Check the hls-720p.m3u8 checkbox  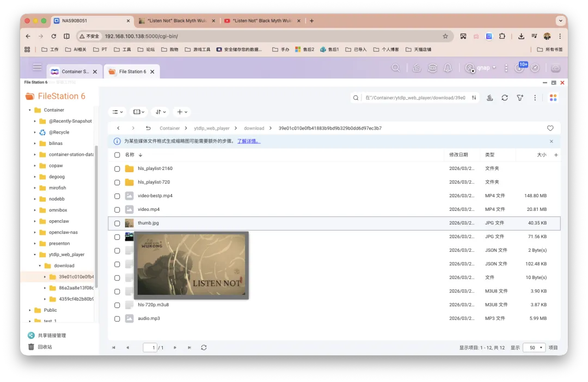click(x=117, y=305)
